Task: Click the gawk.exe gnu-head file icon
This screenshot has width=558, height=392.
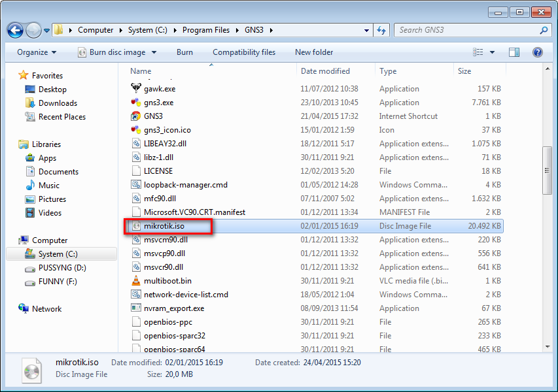Action: click(136, 88)
